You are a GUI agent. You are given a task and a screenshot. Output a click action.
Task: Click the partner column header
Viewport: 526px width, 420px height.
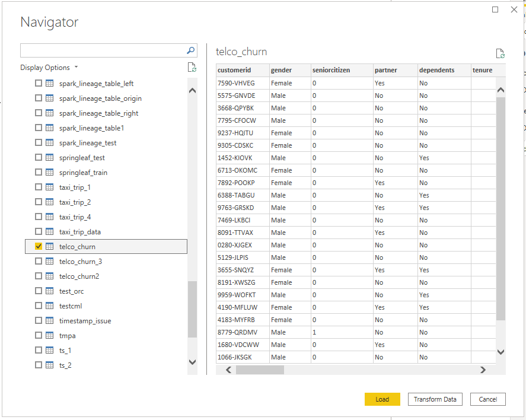pos(395,70)
